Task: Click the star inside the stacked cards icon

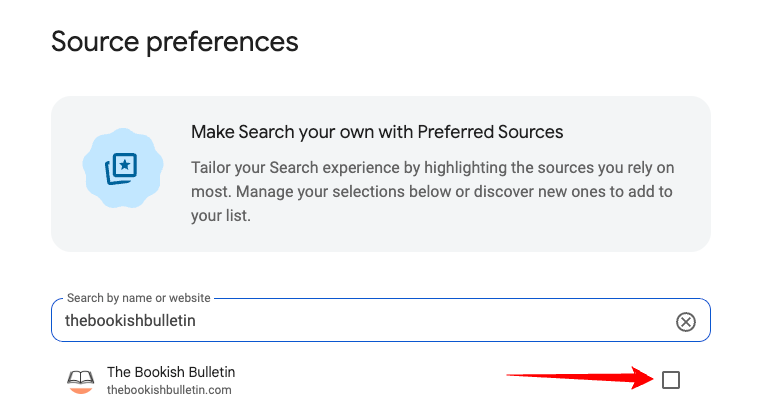Action: [x=125, y=165]
